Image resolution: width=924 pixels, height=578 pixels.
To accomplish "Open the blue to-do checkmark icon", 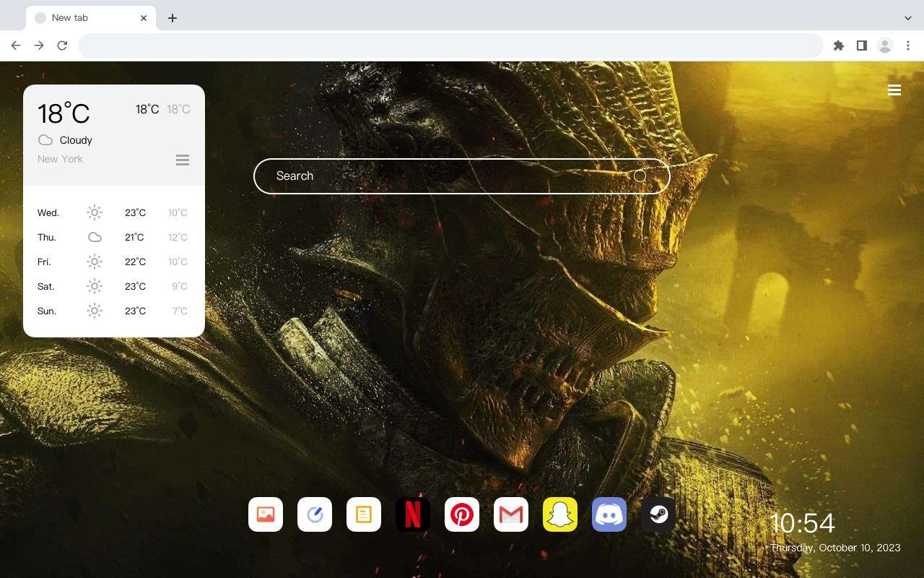I will [x=315, y=514].
